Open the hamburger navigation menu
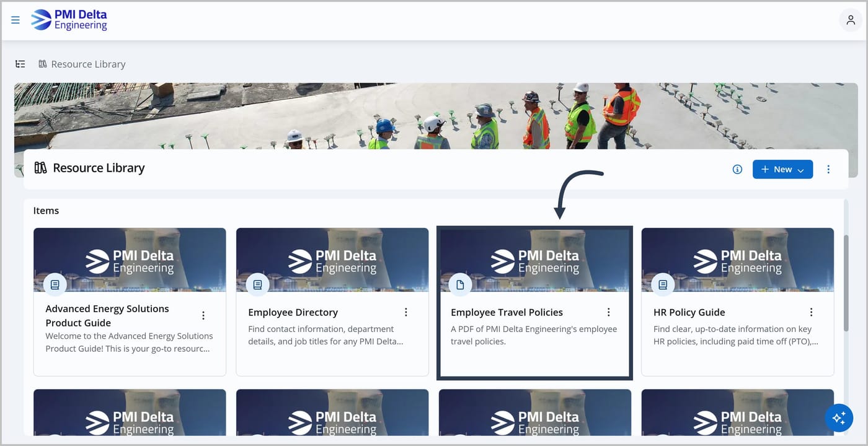This screenshot has width=868, height=446. pos(15,20)
